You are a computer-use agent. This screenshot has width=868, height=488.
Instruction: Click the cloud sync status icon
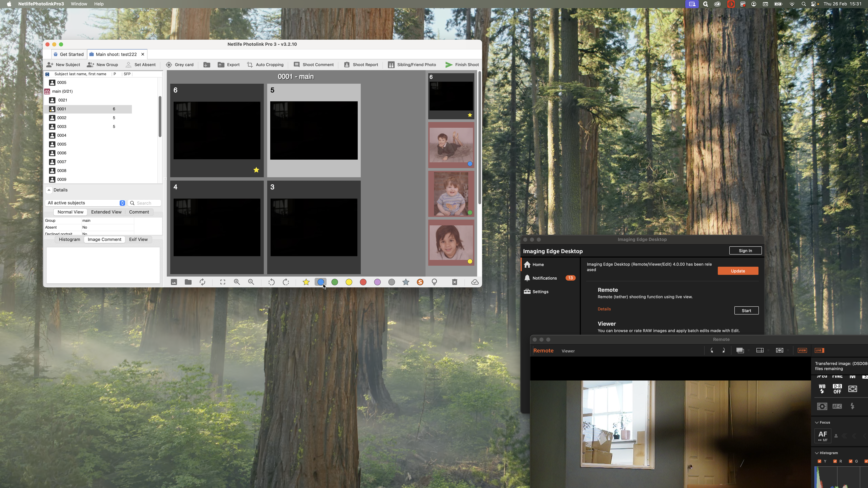(x=475, y=282)
